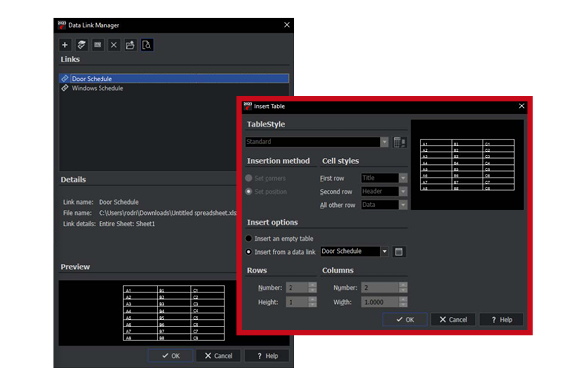Click the edit data link icon beside the plus

(81, 45)
